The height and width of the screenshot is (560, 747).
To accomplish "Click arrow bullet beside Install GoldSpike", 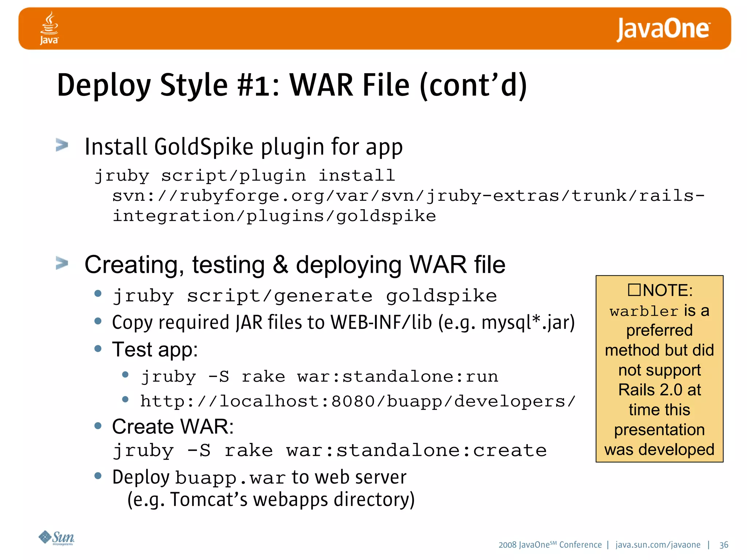I will pos(62,145).
